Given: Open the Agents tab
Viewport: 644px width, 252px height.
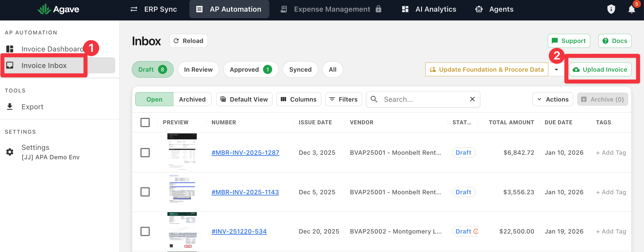Looking at the screenshot, I should point(495,9).
